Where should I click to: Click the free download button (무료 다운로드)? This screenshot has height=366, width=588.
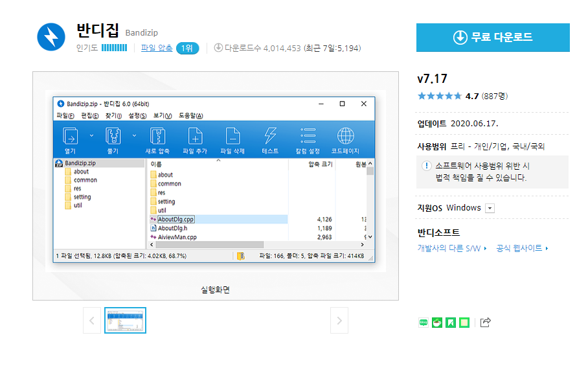click(493, 38)
